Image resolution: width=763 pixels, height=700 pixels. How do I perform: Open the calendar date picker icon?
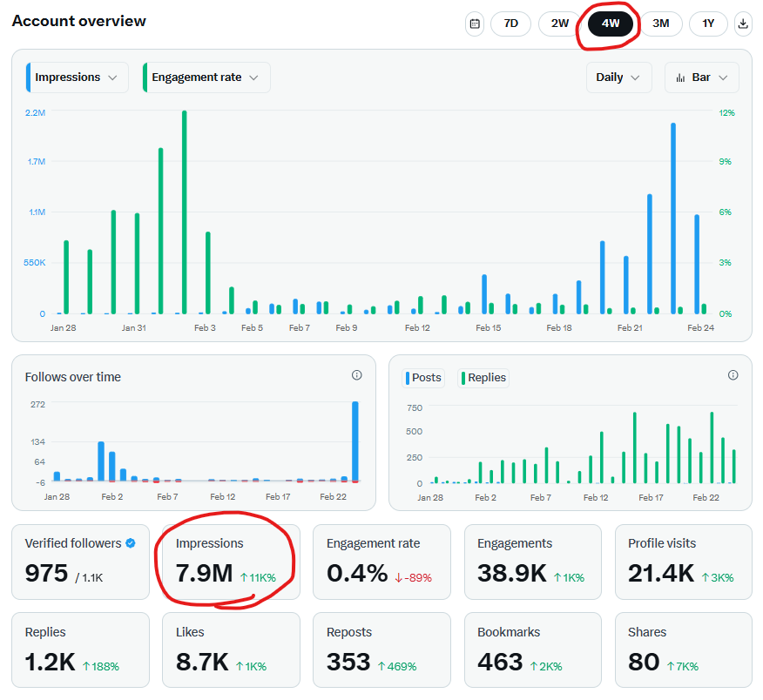coord(475,24)
